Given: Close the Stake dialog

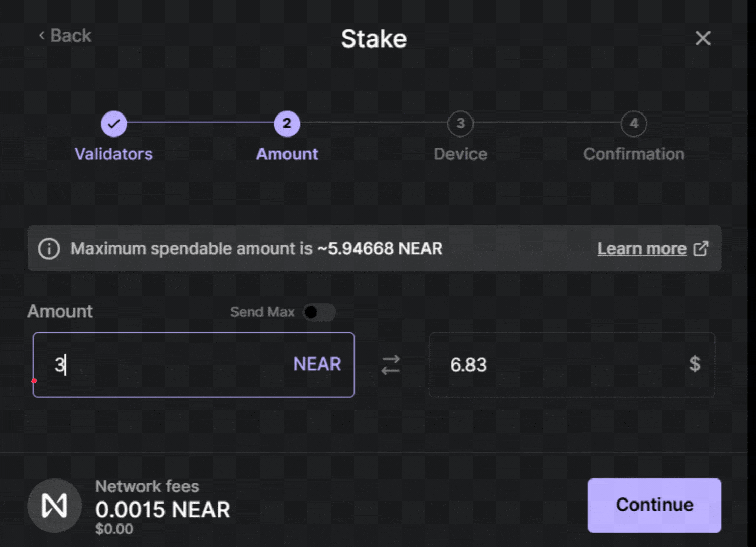Looking at the screenshot, I should (702, 38).
